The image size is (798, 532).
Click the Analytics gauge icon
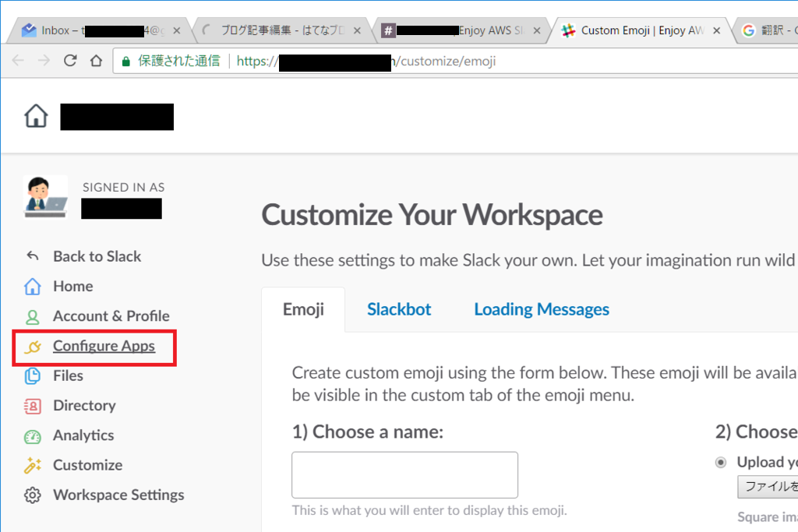click(33, 436)
